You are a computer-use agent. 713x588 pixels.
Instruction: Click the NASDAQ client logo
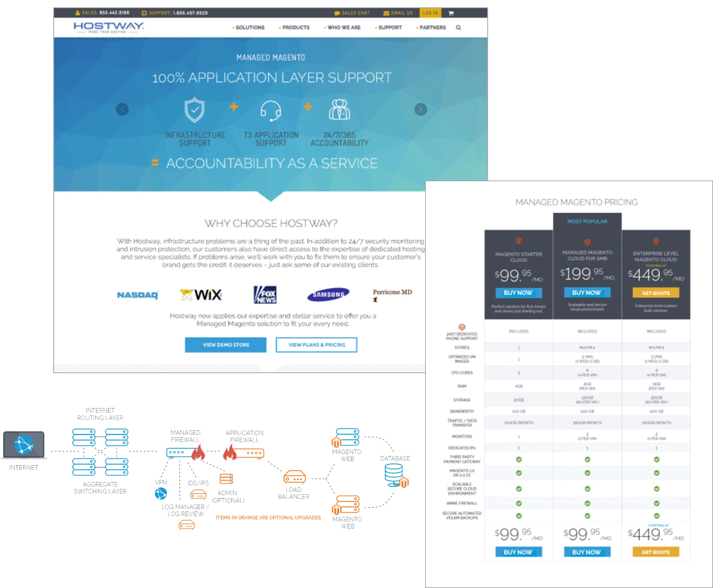point(138,295)
